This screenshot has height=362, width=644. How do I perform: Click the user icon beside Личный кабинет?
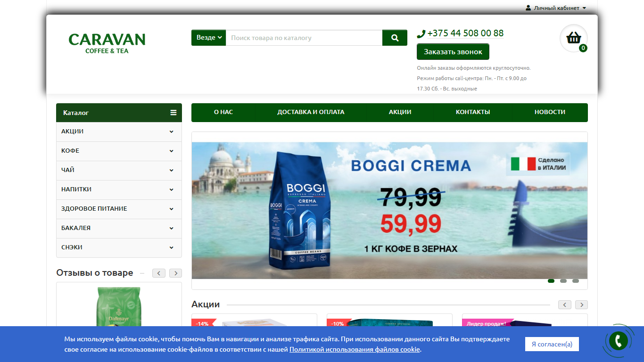point(528,8)
